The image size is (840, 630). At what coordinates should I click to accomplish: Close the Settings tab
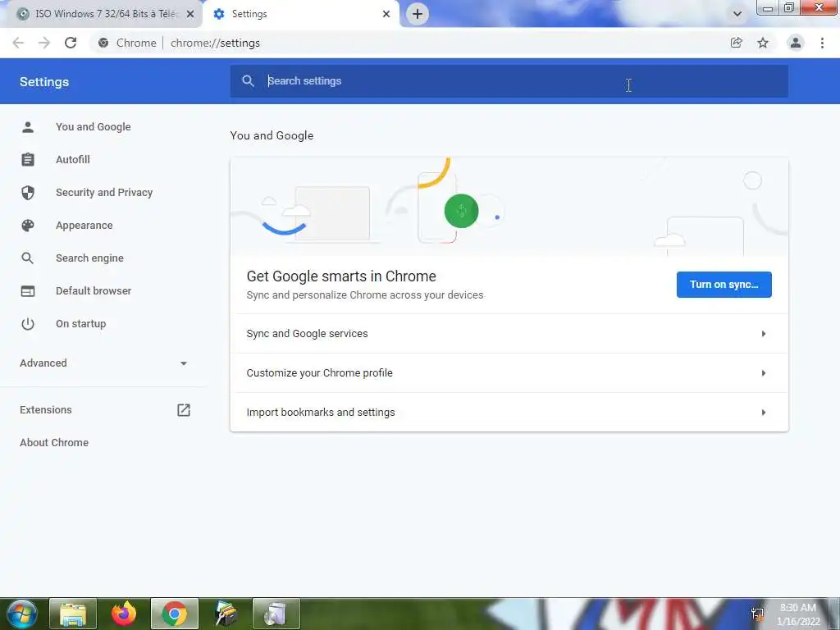[386, 14]
